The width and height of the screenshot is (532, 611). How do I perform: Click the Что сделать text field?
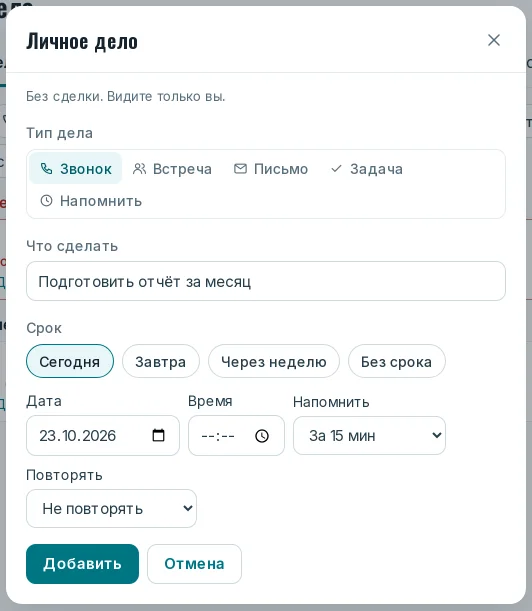pos(266,281)
